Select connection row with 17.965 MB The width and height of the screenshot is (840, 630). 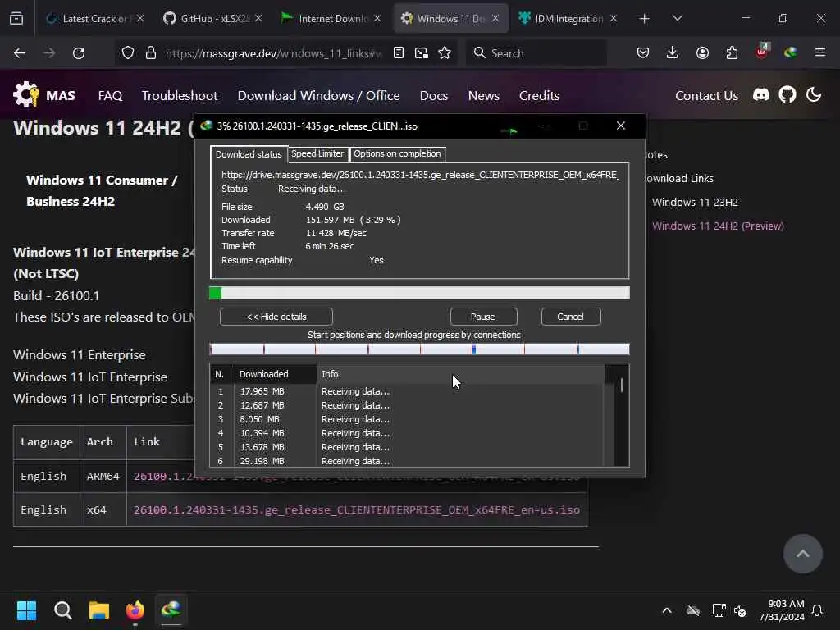[407, 391]
